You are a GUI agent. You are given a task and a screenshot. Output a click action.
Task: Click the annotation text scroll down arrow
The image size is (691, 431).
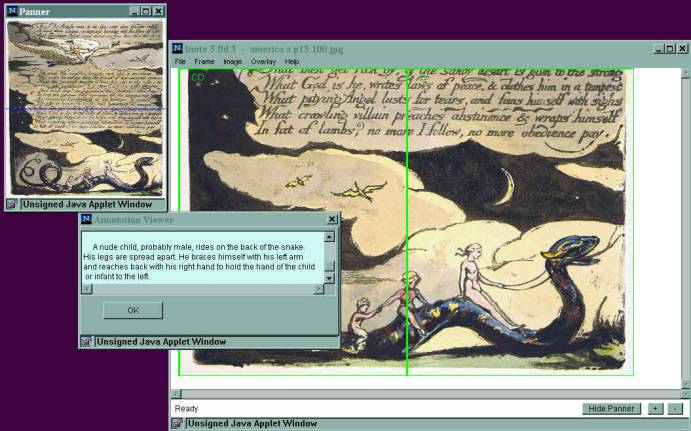click(329, 279)
